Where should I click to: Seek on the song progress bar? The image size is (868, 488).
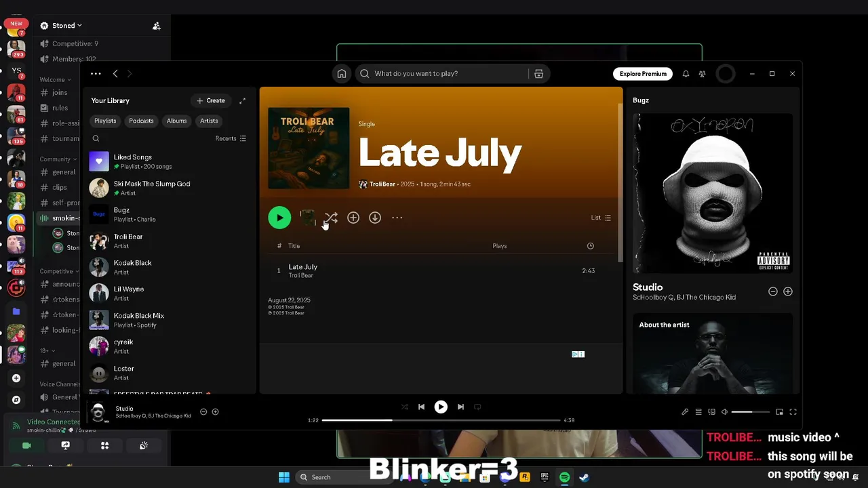[x=441, y=420]
